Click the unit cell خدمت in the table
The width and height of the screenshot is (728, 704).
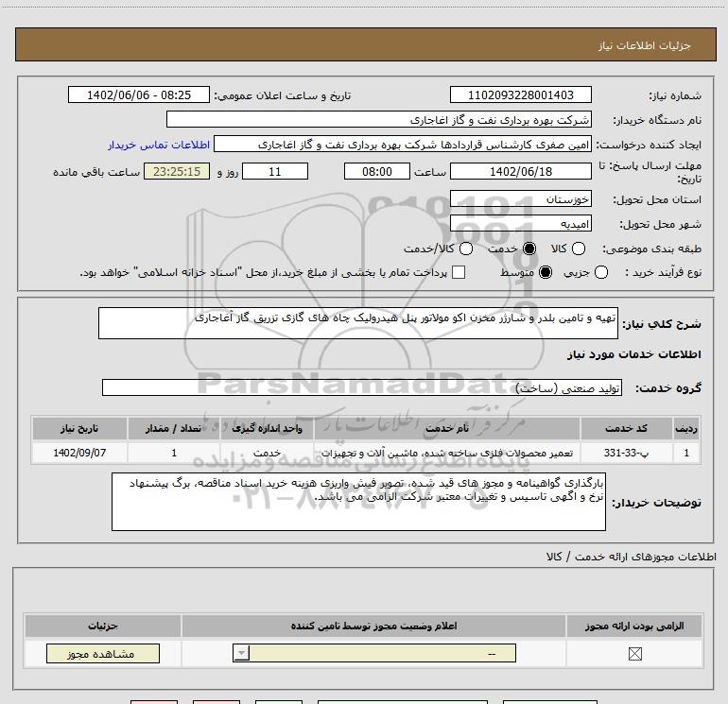click(267, 453)
